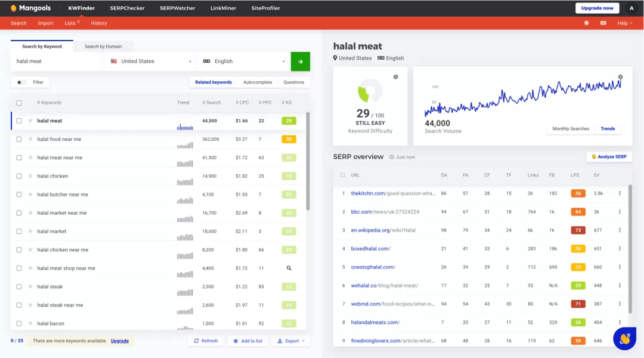Open row options for bbc.com

620,212
